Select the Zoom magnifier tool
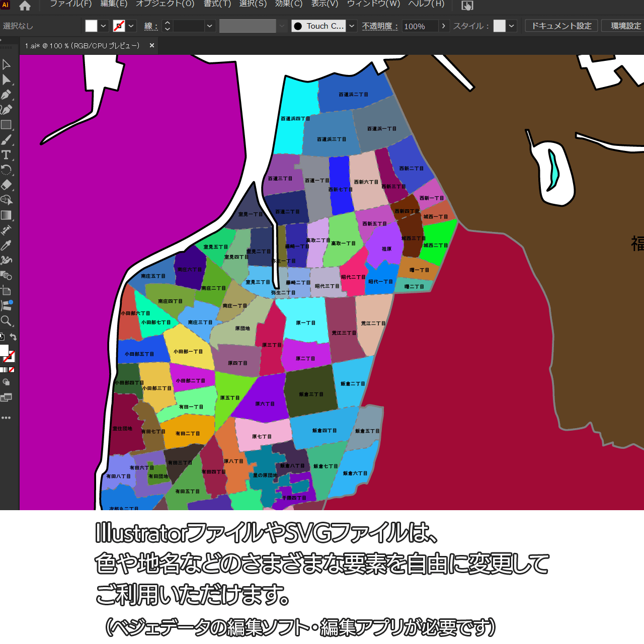644x644 pixels. click(x=6, y=321)
